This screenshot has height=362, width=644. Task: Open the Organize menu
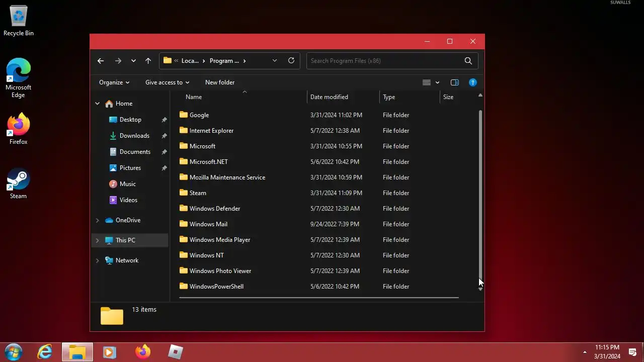click(x=114, y=82)
